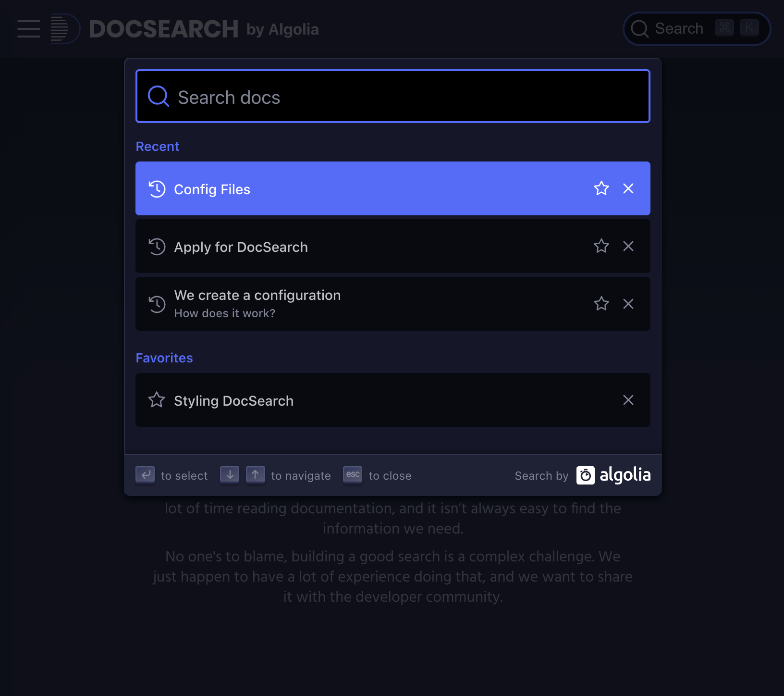Star the Apply for DocSearch search
This screenshot has height=696, width=784.
tap(601, 246)
